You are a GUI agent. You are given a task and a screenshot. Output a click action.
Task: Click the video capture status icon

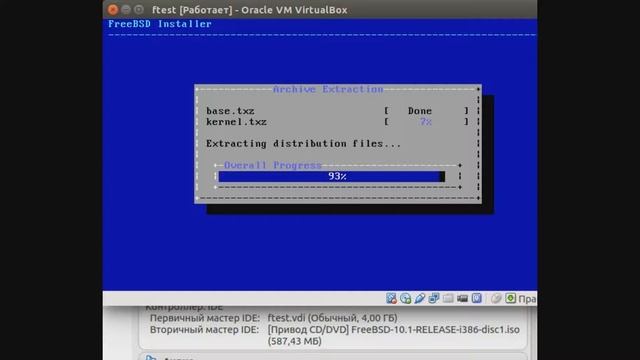(x=462, y=298)
